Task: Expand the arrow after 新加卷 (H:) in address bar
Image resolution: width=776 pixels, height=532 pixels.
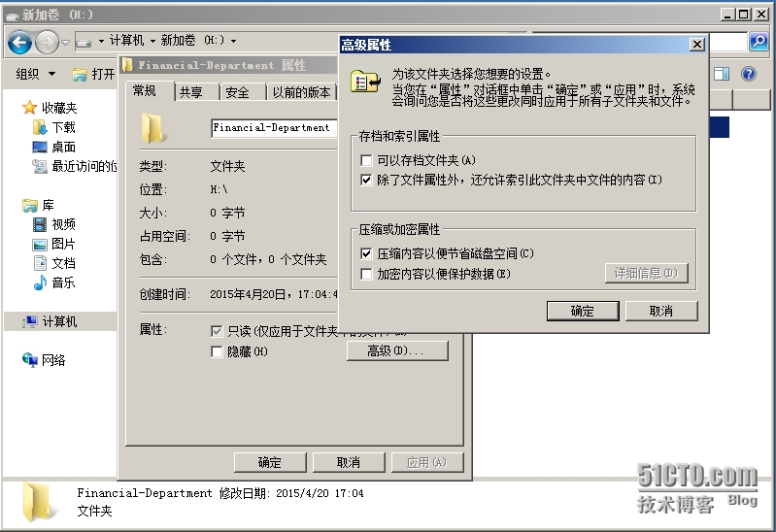Action: (x=233, y=41)
